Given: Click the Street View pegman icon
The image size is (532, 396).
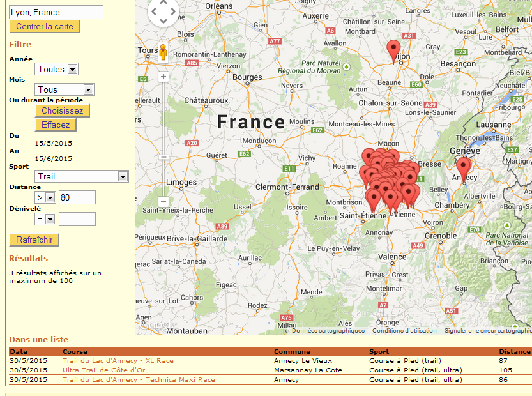Looking at the screenshot, I should coord(163,52).
